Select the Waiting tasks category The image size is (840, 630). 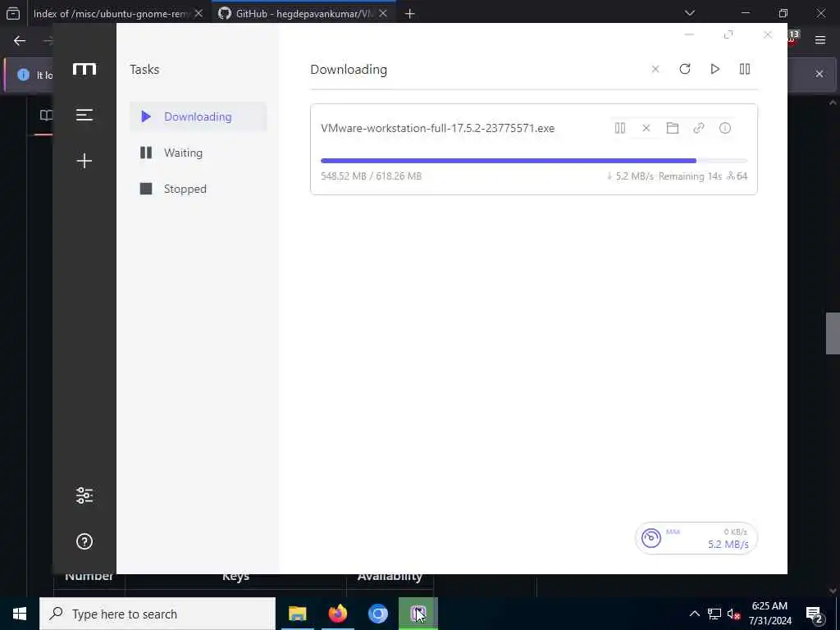coord(199,153)
